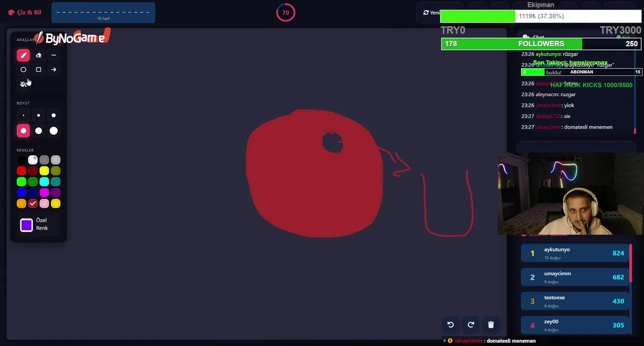Pick the golden yellow swatch beside pink
Screen dimensions: 644x346
click(x=55, y=204)
